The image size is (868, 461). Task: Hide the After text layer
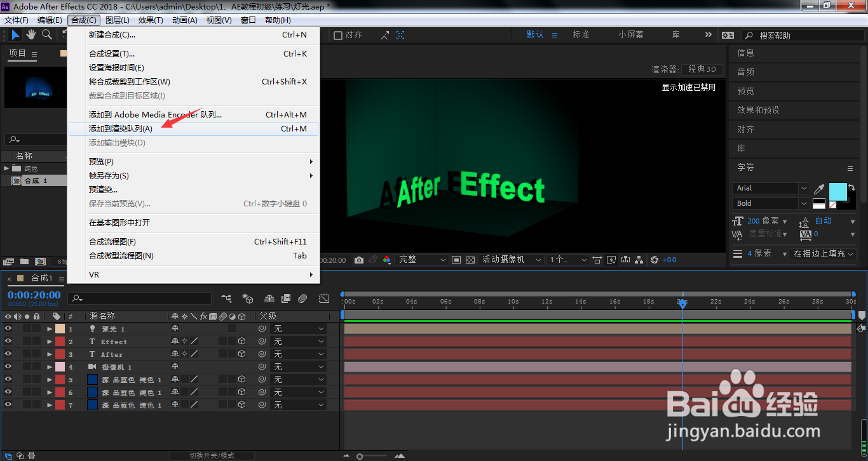coord(8,354)
